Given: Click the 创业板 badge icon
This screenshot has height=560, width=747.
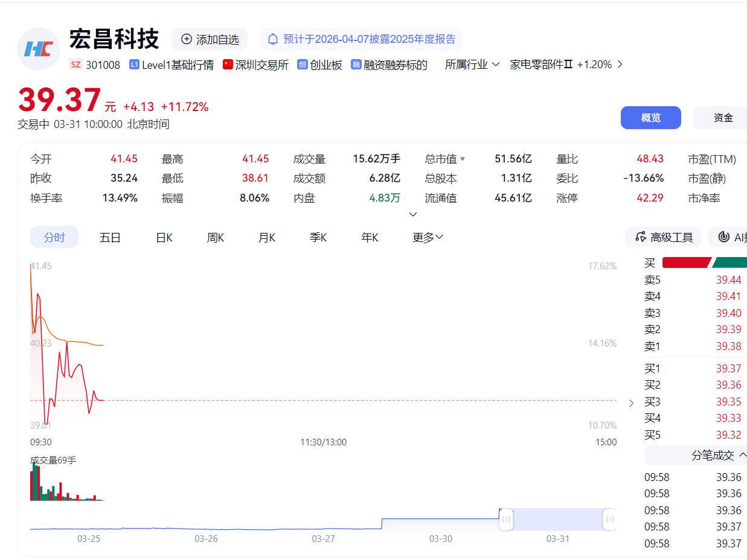Looking at the screenshot, I should (303, 65).
